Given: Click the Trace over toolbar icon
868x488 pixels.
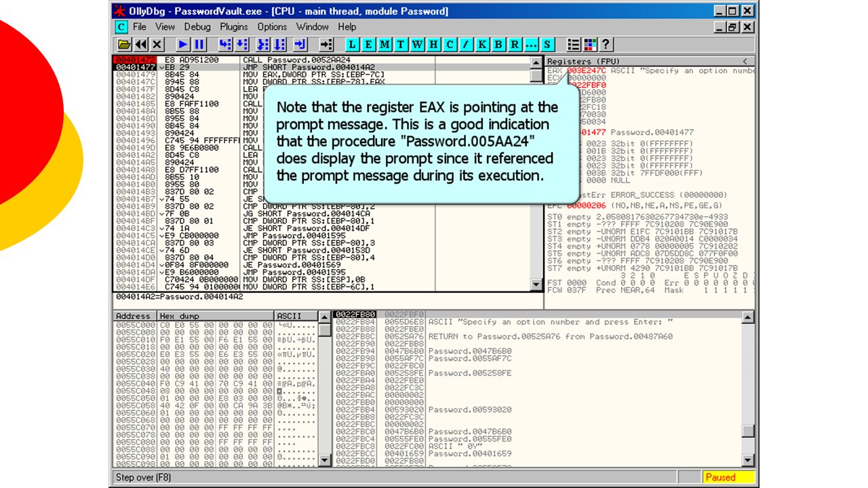Looking at the screenshot, I should click(279, 45).
